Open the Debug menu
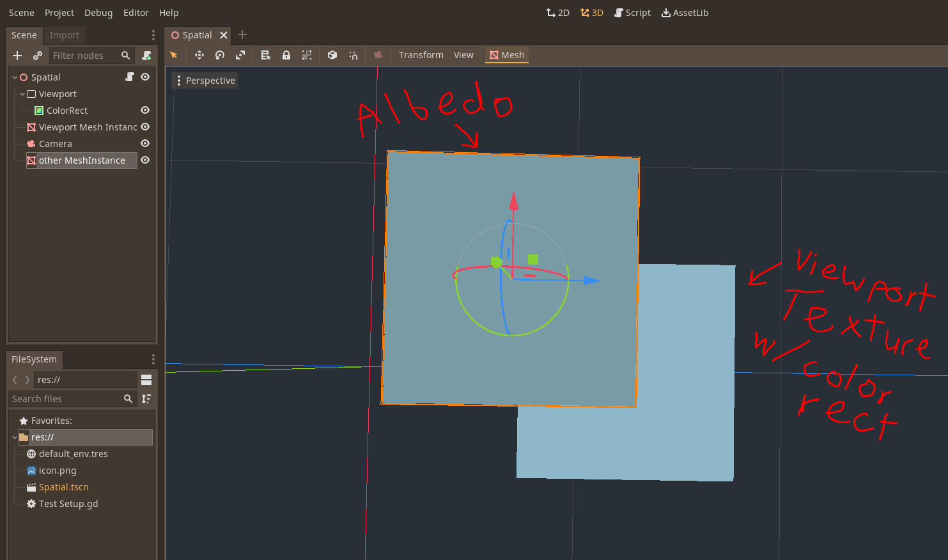Screen dimensions: 948x560 (98, 13)
